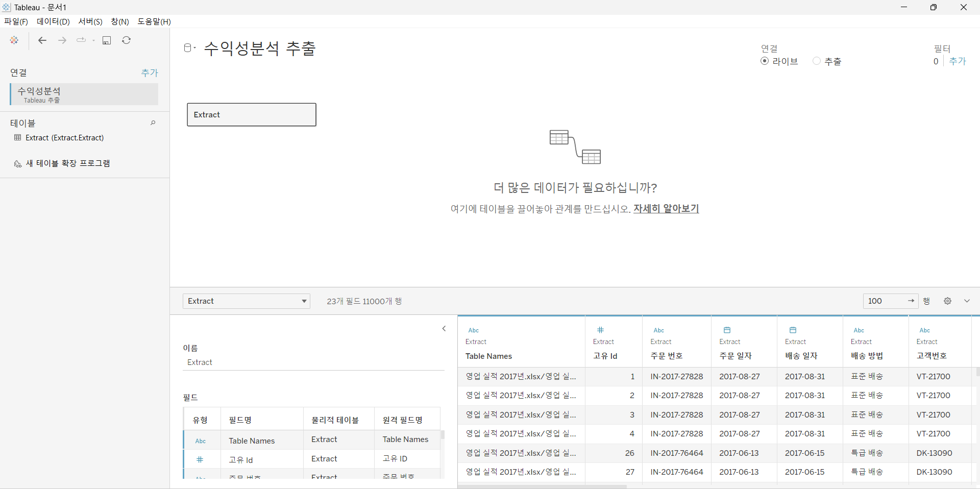
Task: Click Abc type icon of 배송 방법 column
Action: click(x=859, y=330)
